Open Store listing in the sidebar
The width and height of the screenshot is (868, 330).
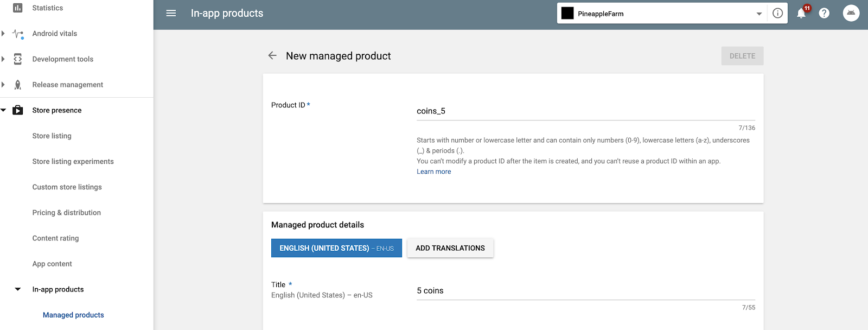[x=52, y=136]
